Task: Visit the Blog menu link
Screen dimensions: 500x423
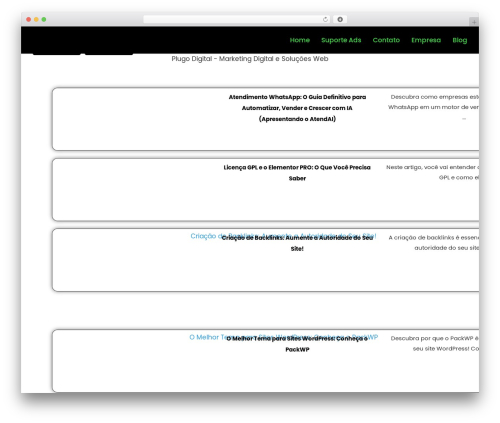Action: (460, 40)
